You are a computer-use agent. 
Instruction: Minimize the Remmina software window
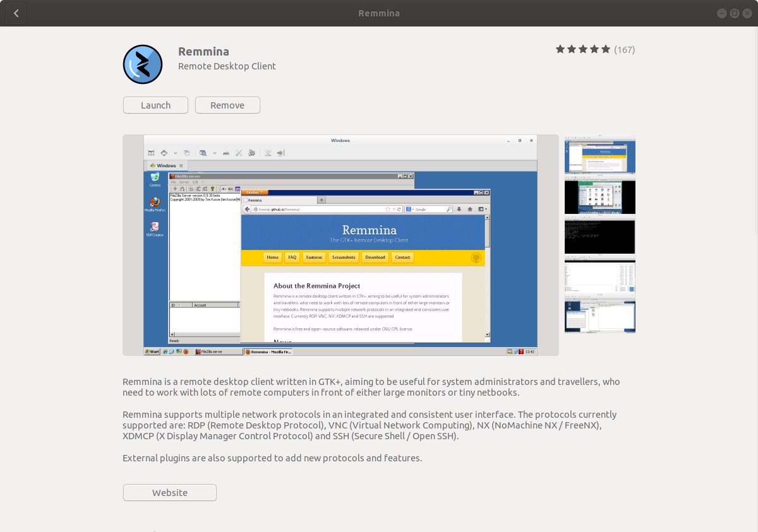(x=721, y=13)
